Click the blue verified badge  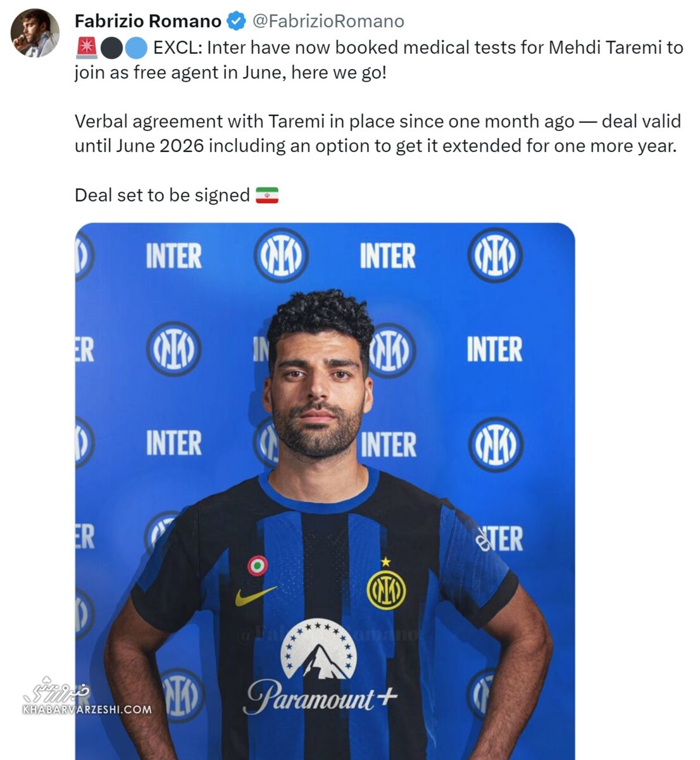tap(235, 22)
